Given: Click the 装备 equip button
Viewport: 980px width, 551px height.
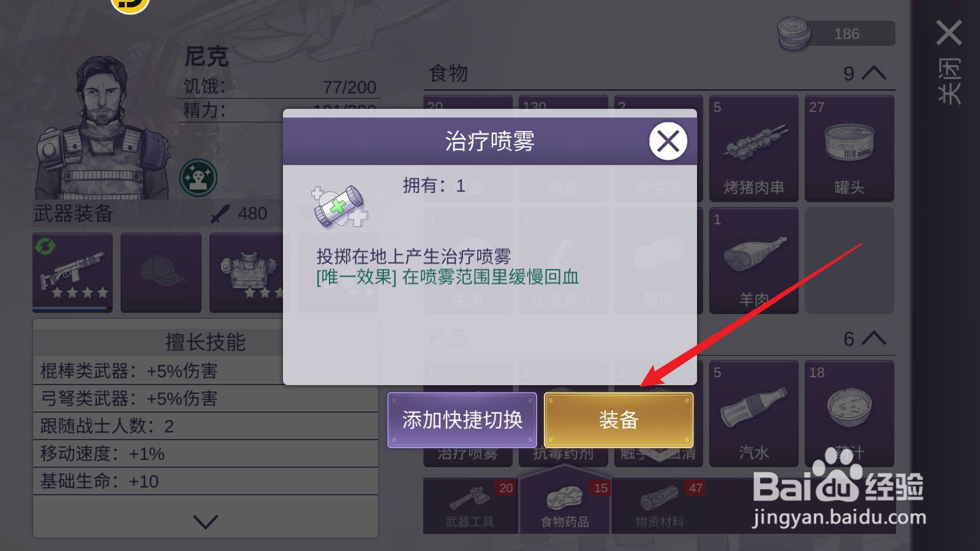Looking at the screenshot, I should pos(619,420).
